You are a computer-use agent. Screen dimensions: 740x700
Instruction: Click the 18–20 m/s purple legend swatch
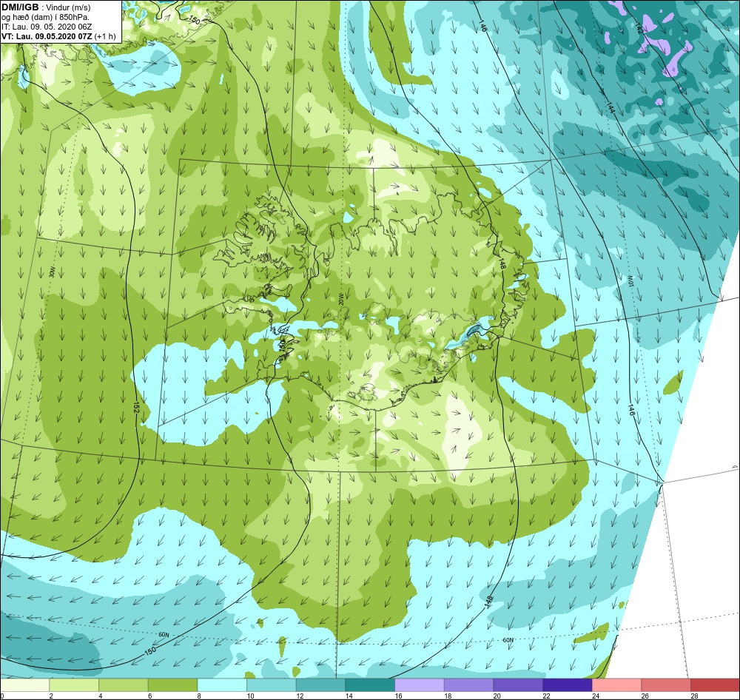pos(468,685)
